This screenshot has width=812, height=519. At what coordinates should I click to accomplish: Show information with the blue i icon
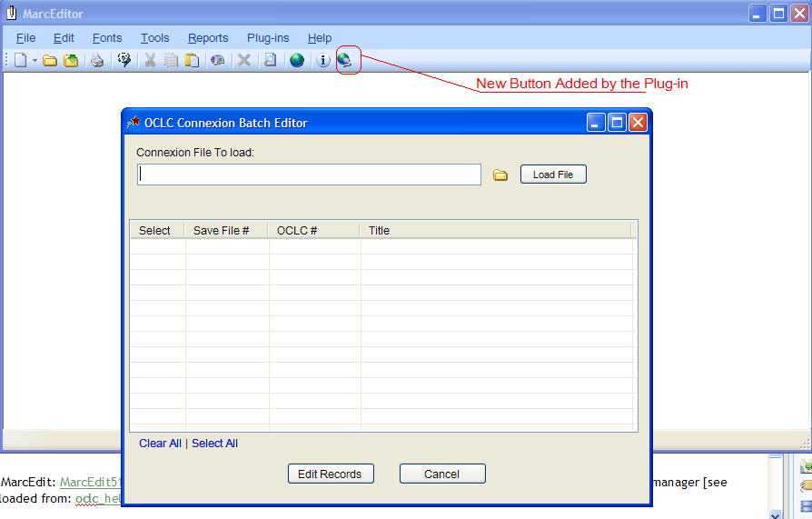point(323,61)
